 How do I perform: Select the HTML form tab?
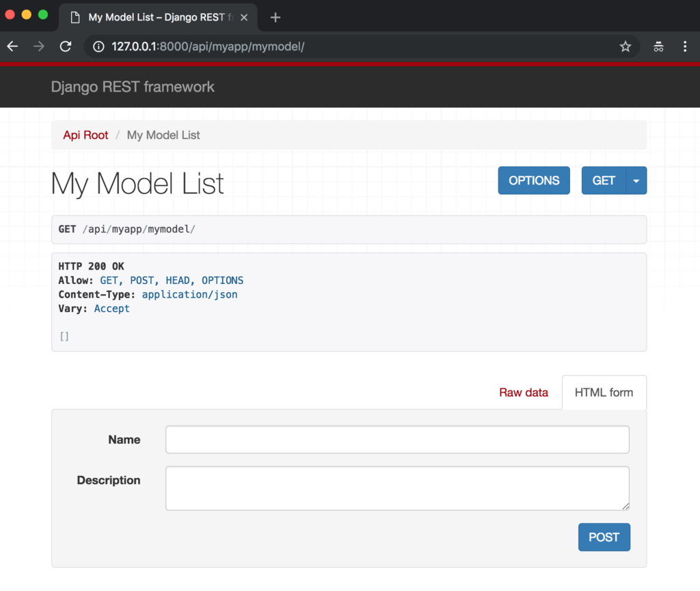[x=604, y=392]
